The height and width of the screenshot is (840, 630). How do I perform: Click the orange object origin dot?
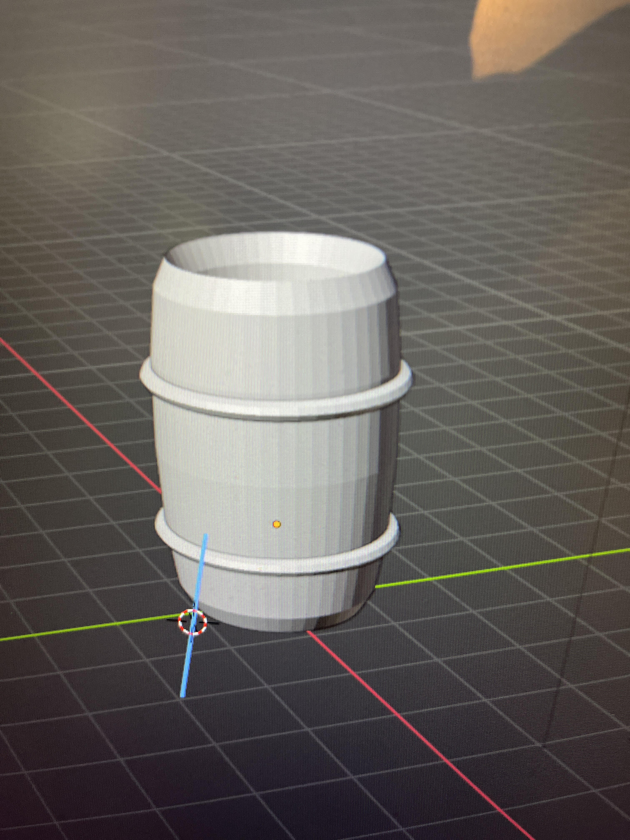pos(277,524)
